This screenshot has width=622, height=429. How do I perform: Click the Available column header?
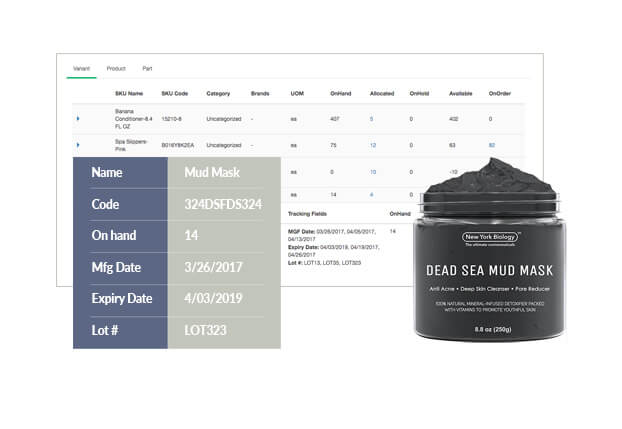click(x=461, y=94)
